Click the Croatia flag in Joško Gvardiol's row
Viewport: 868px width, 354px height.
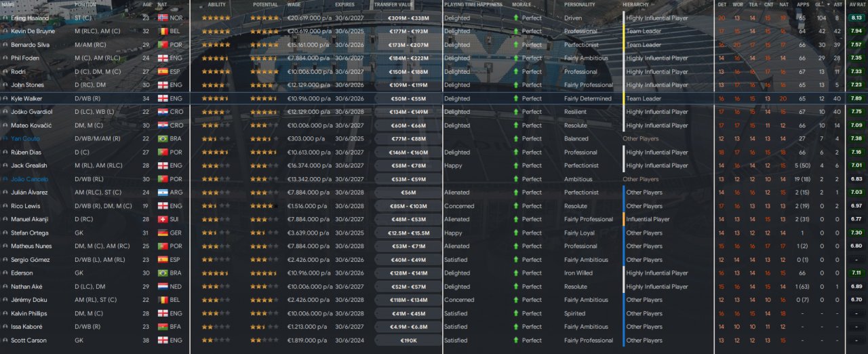click(x=162, y=112)
